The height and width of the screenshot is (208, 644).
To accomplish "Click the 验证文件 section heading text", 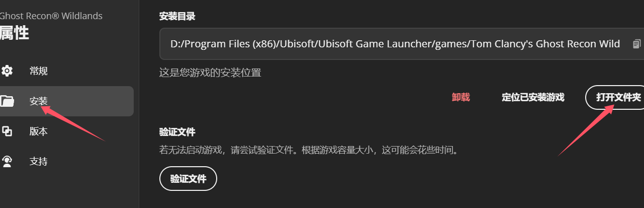I will pyautogui.click(x=177, y=132).
